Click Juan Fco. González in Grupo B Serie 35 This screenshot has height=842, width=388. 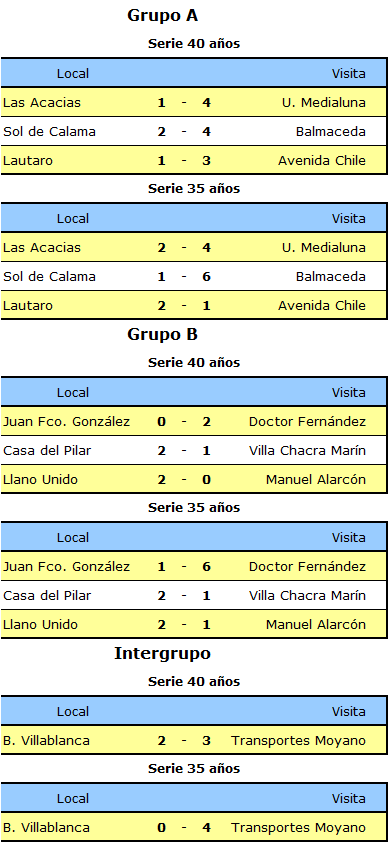coord(67,566)
